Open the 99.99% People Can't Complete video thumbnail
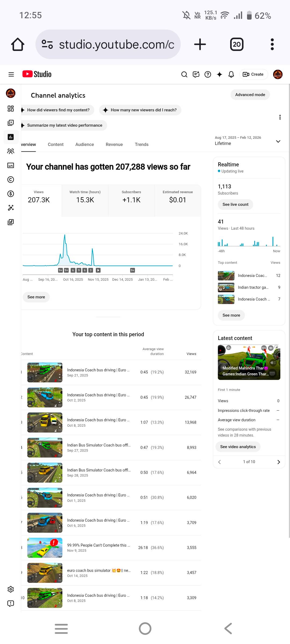The image size is (290, 644). point(45,548)
